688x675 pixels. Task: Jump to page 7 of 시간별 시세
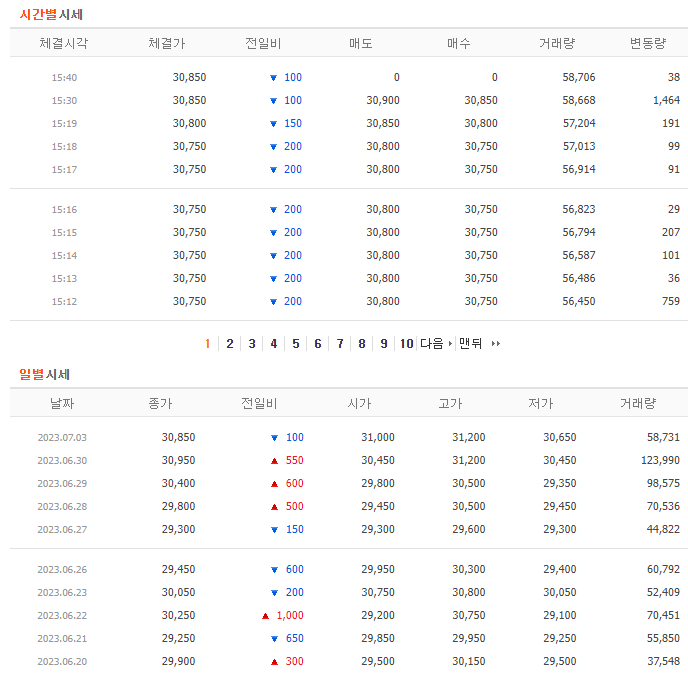coord(340,344)
